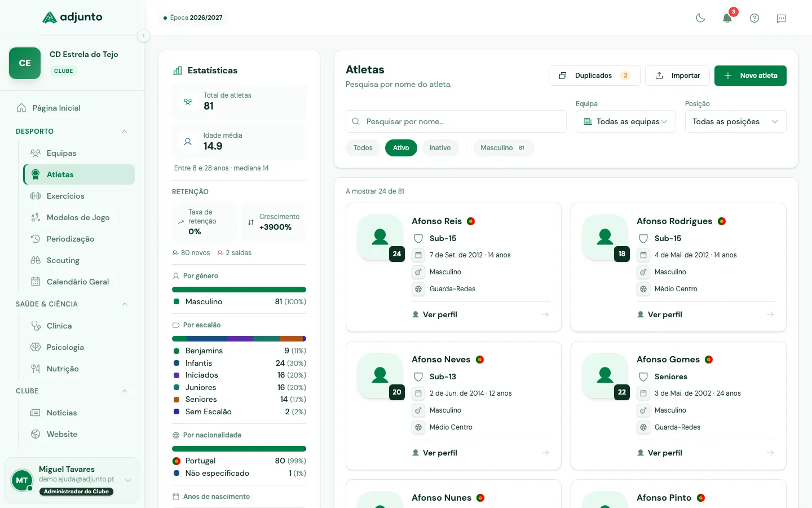This screenshot has height=508, width=812.
Task: Collapse the CLUBE sidebar section
Action: [125, 391]
